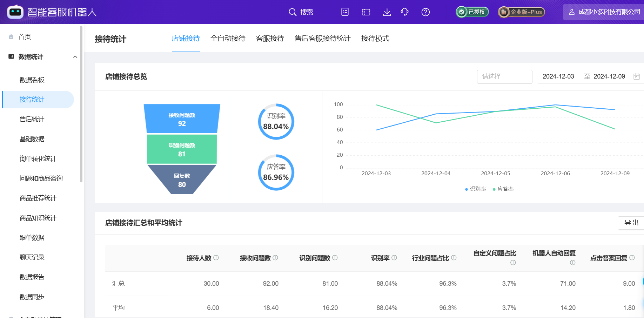Click the end date 2024-12-09 field
This screenshot has height=318, width=644.
tap(609, 76)
